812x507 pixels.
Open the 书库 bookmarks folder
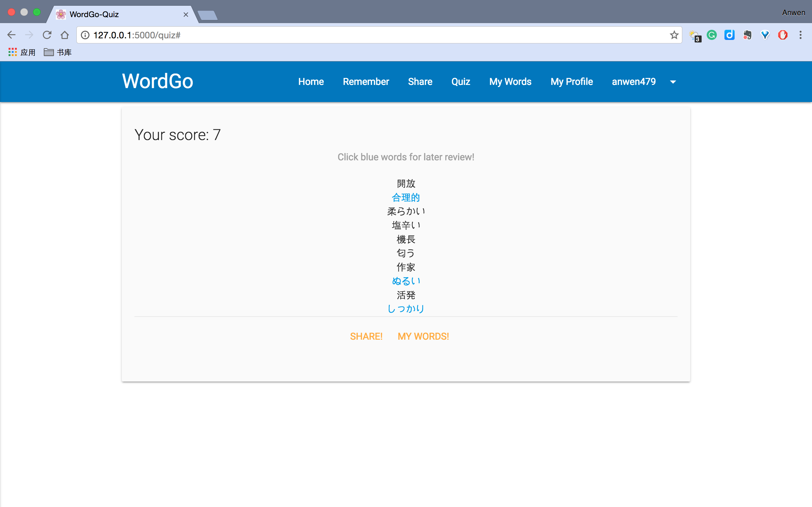[58, 52]
